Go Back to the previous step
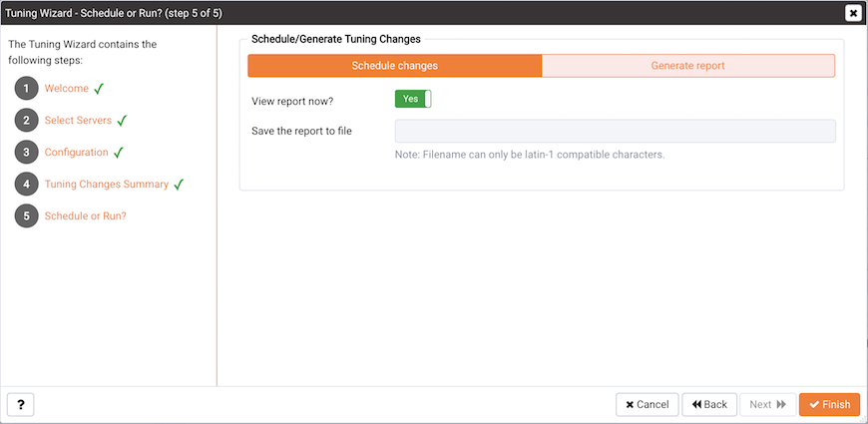 (709, 405)
